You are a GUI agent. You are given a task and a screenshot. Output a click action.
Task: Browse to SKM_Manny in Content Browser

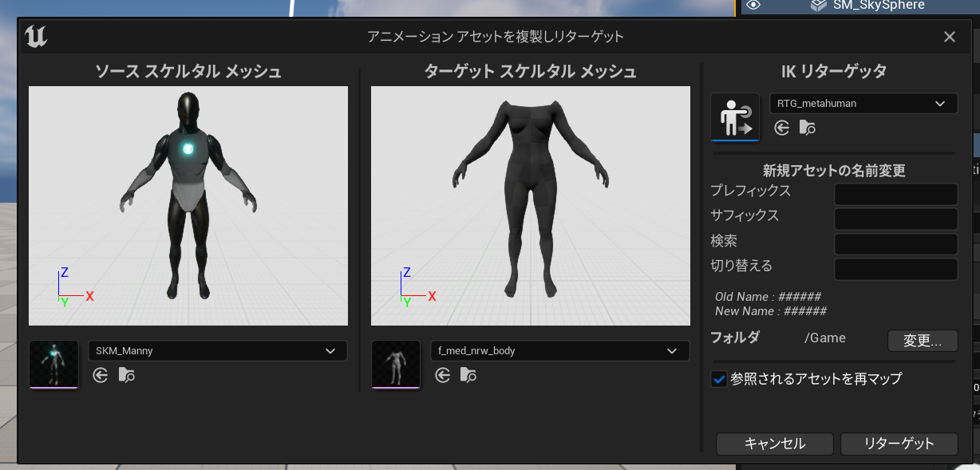click(126, 375)
